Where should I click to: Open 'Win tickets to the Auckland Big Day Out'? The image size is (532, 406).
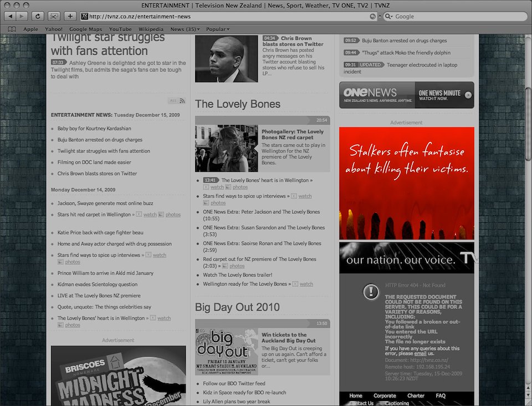pyautogui.click(x=289, y=337)
